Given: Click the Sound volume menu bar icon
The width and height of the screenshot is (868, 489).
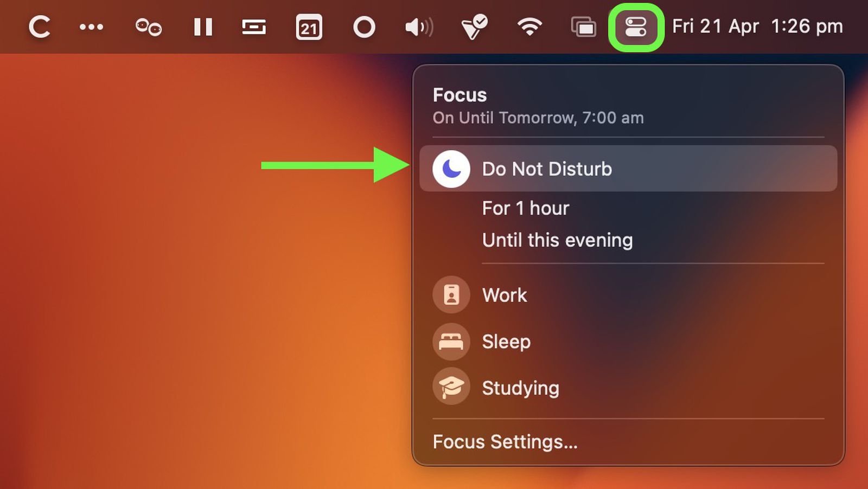Looking at the screenshot, I should [x=419, y=27].
